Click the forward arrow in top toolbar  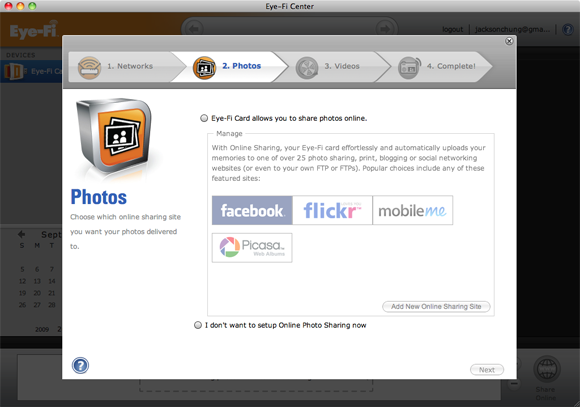coord(385,29)
